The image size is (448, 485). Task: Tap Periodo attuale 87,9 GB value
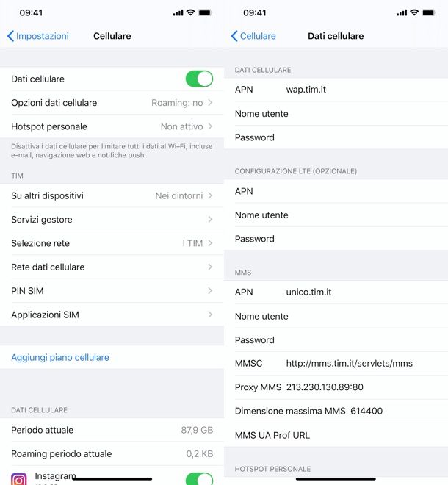coord(197,430)
